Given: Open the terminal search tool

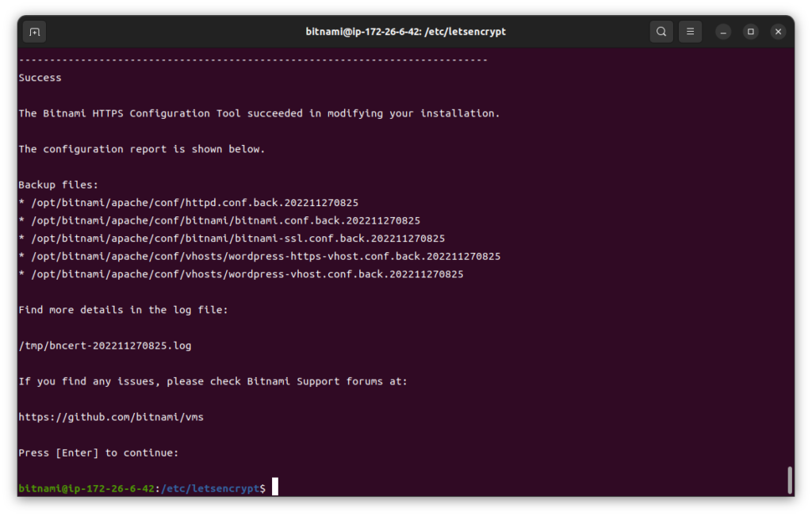Looking at the screenshot, I should (661, 32).
